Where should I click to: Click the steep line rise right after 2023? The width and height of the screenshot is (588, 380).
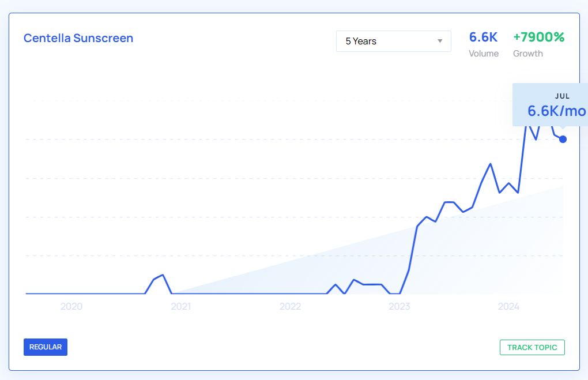coord(413,248)
